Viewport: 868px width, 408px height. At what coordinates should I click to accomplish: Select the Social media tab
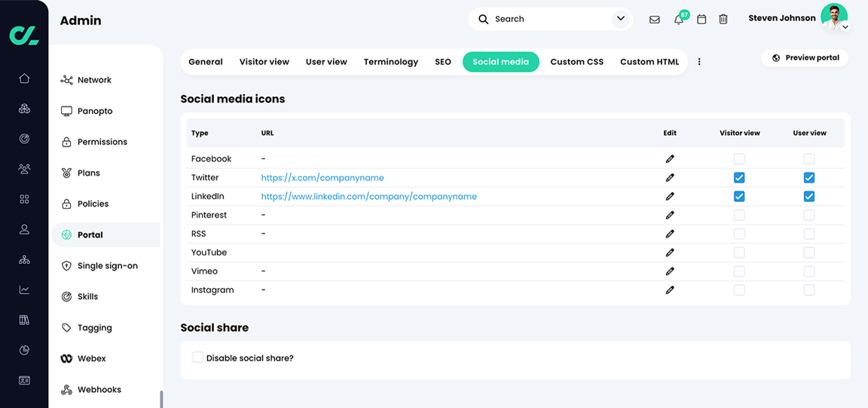pyautogui.click(x=500, y=62)
